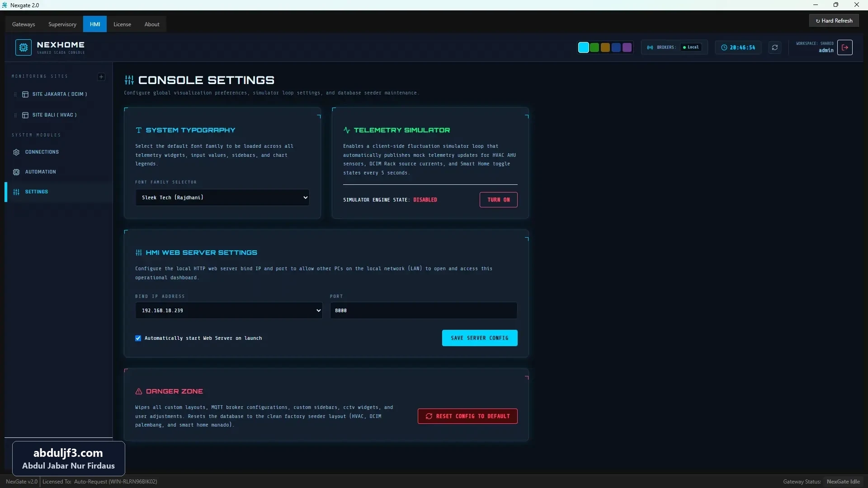
Task: Select the cyan theme color swatch
Action: tap(584, 47)
